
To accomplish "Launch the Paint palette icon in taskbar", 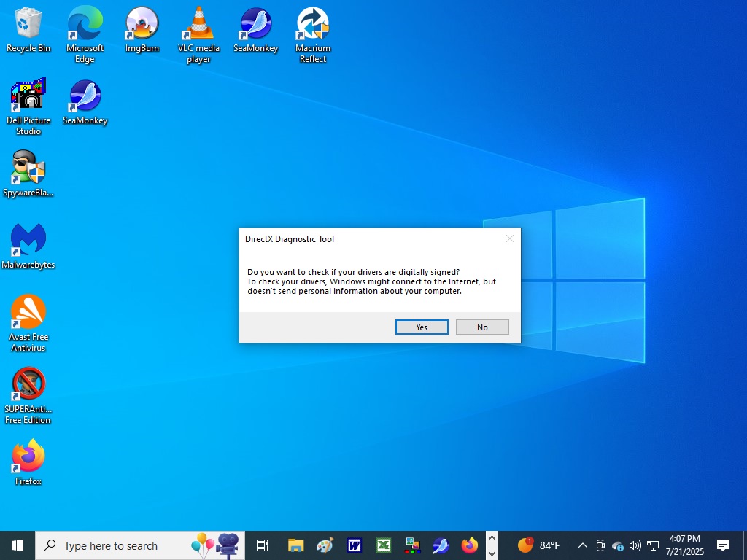I will pos(325,545).
